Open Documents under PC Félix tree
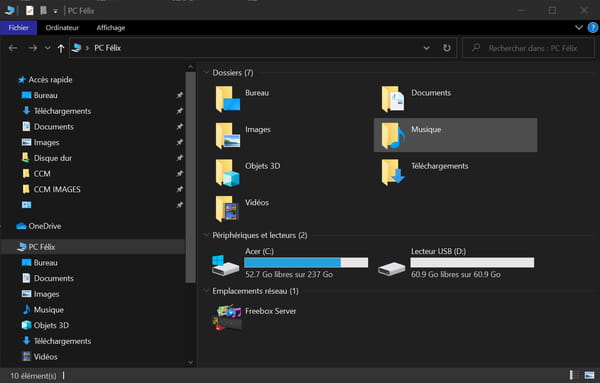Screen dimensions: 600x383 [54, 279]
